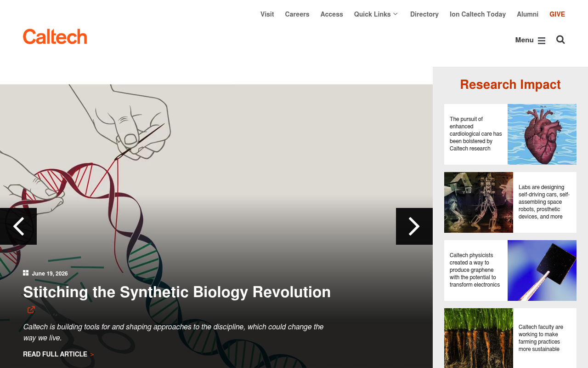The width and height of the screenshot is (588, 368).
Task: Go to previous slide arrow
Action: (18, 226)
